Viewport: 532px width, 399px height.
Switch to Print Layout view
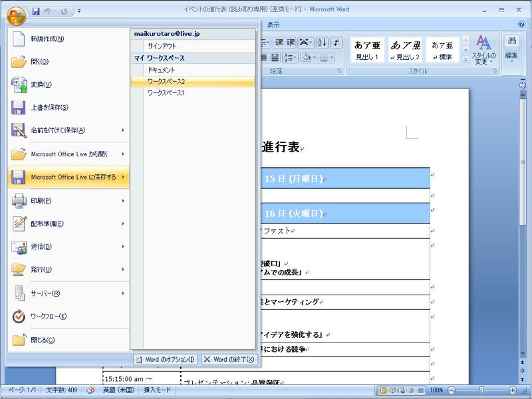point(383,390)
